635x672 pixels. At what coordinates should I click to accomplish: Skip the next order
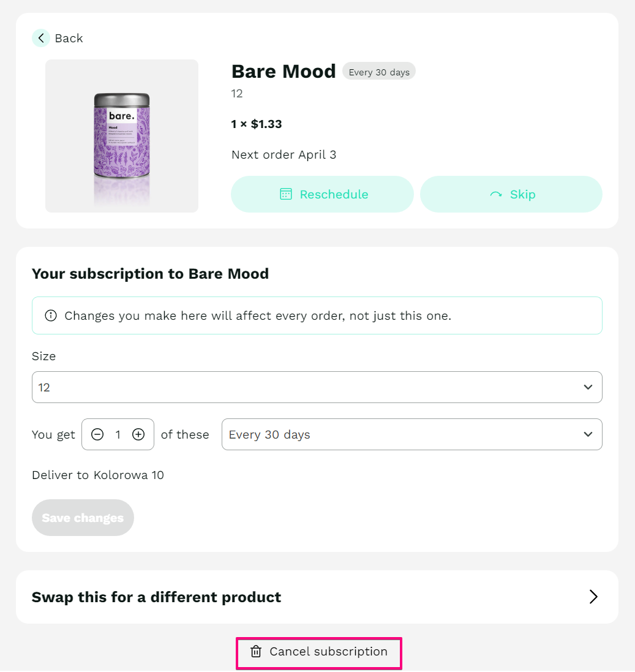click(x=511, y=194)
